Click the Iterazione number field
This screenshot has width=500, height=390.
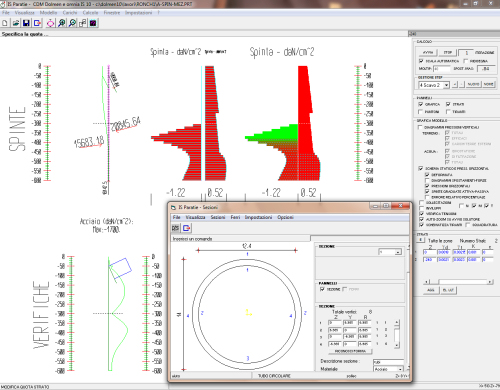pos(466,53)
